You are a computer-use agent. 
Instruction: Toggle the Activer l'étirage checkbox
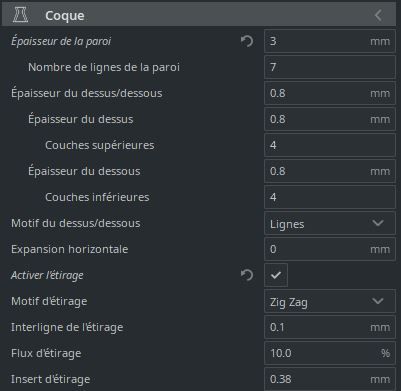coord(276,275)
